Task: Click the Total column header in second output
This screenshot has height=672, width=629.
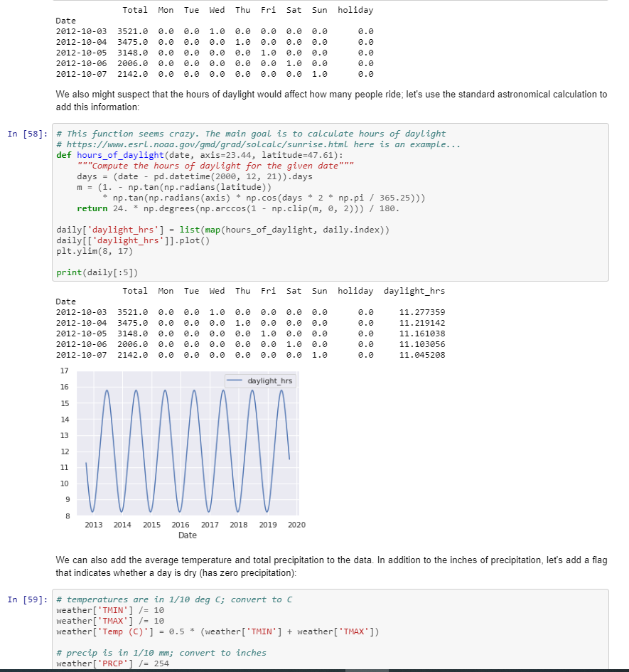Action: tap(135, 291)
